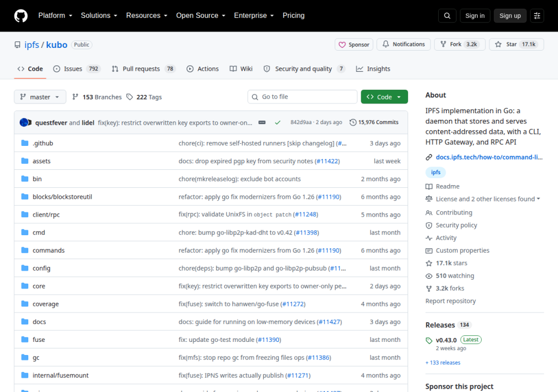Open pull request #11398 link
Screen dimensions: 558x392
(x=306, y=232)
